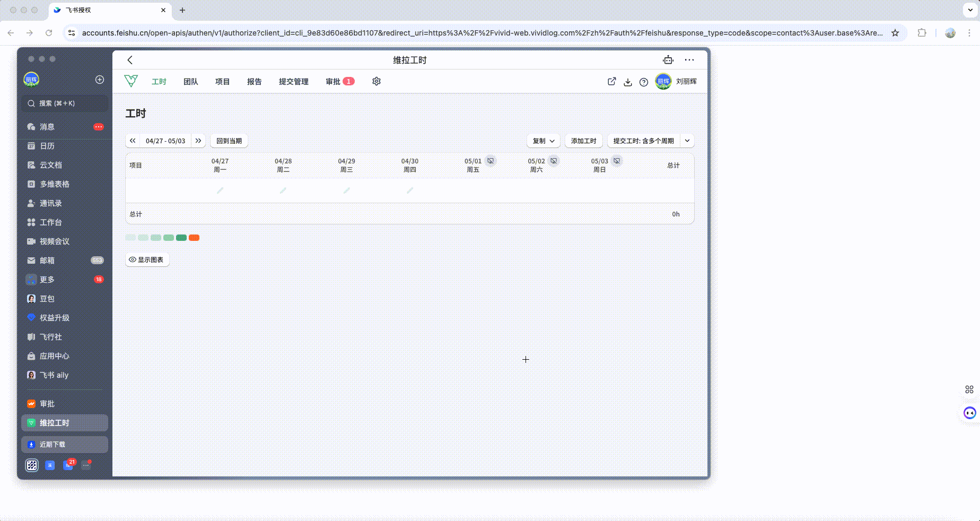Click the Feishu search box
This screenshot has height=521, width=980.
coord(65,103)
